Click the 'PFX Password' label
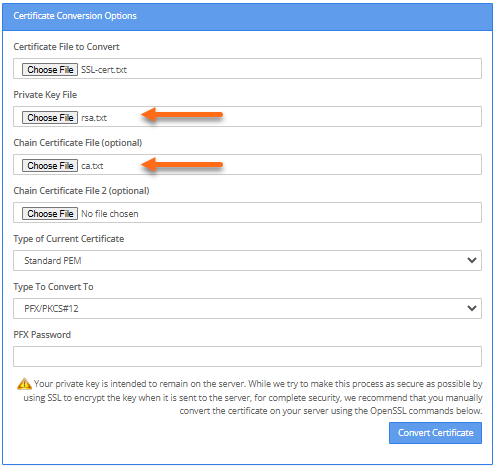 click(42, 335)
